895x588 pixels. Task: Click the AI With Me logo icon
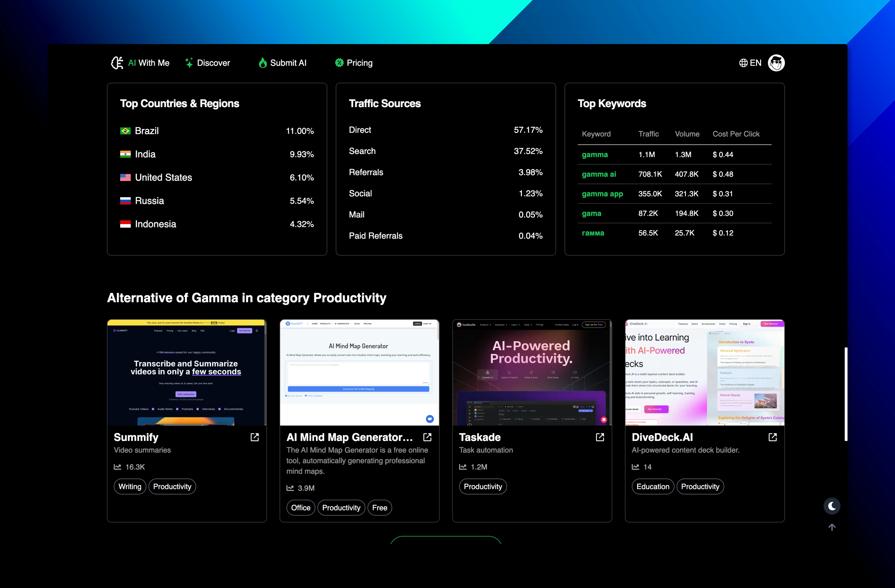click(x=117, y=63)
